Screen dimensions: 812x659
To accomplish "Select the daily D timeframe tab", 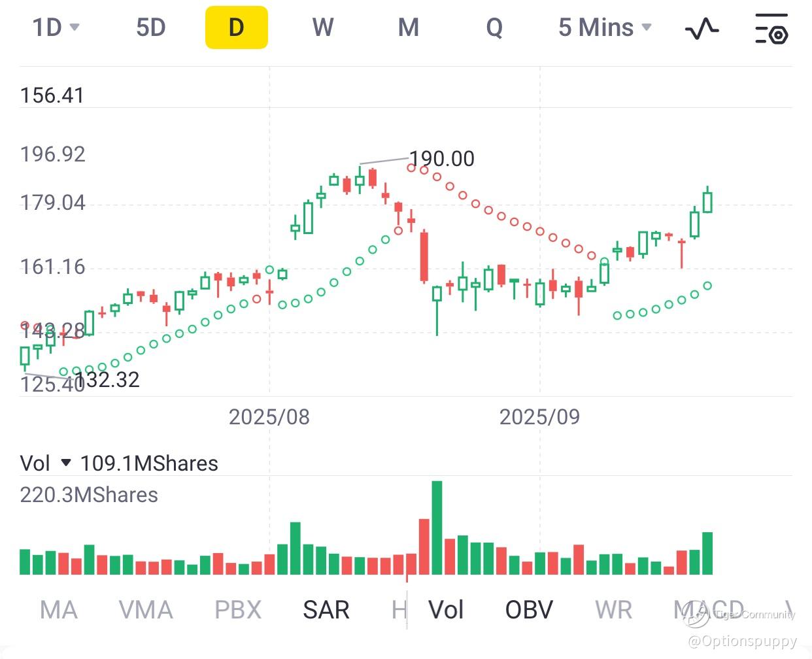I will (236, 28).
